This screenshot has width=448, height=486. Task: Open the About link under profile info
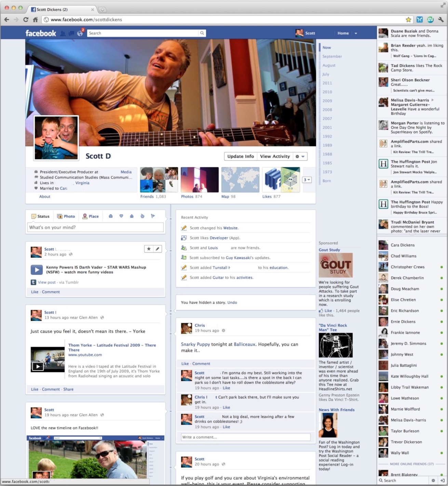[45, 197]
